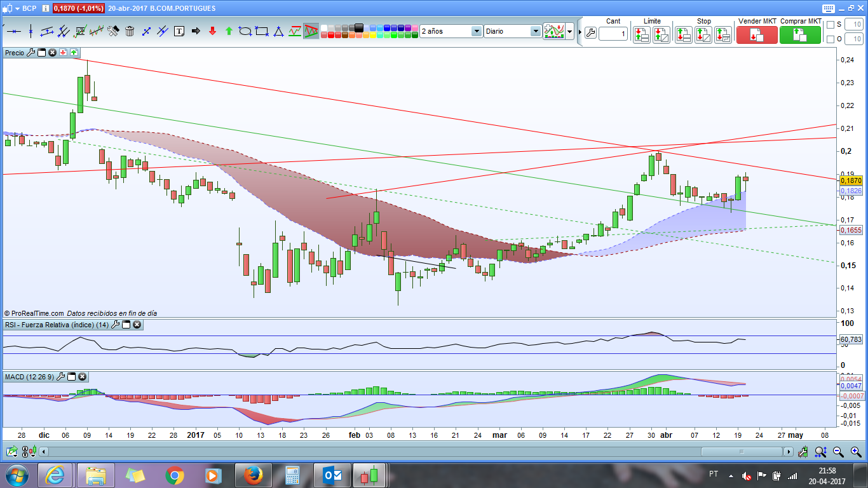Select the red down arrow drawing tool

click(212, 30)
